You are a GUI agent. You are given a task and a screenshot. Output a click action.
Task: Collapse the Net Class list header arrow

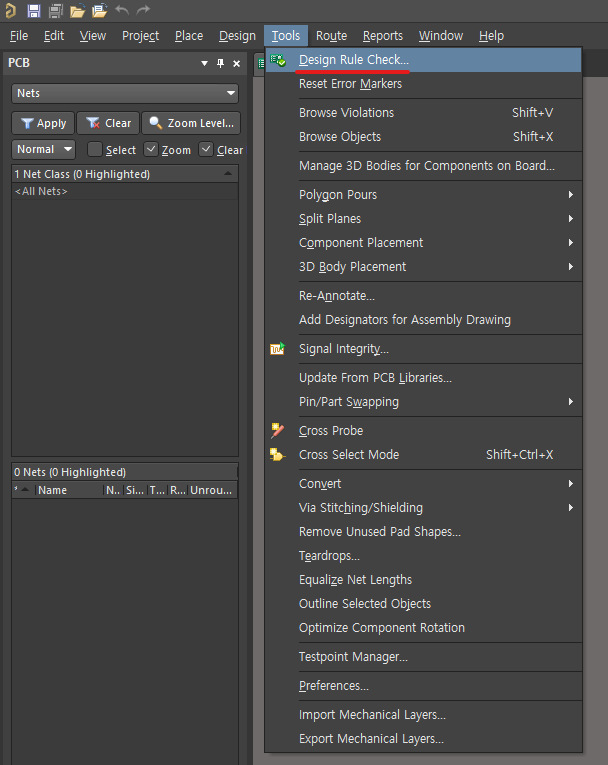tap(228, 174)
